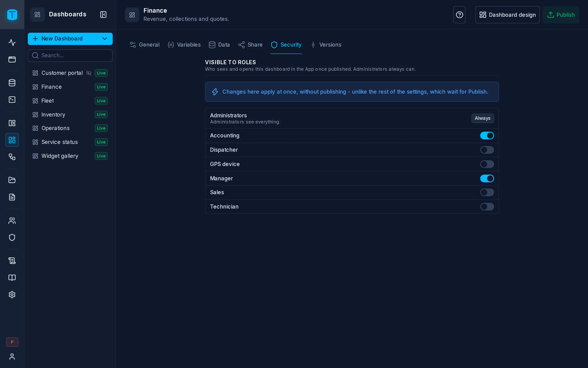Switch to the Share tab
This screenshot has height=368, width=588.
(x=250, y=45)
